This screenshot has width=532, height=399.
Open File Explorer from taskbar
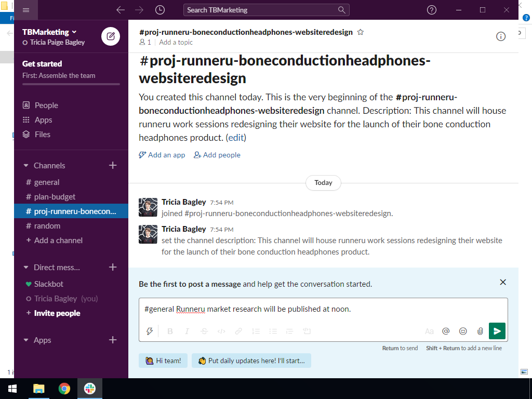tap(38, 389)
